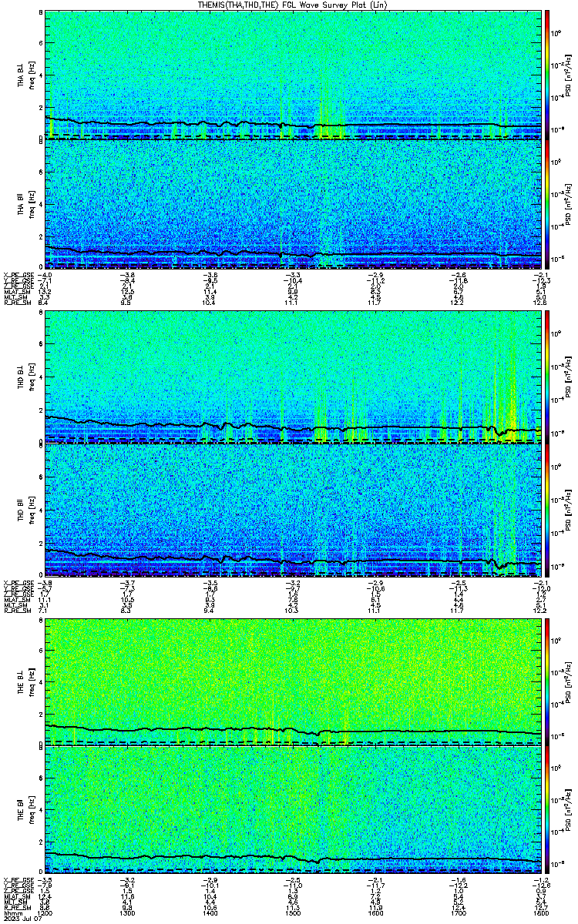
Task: Click the 1500 time tick label
Action: 293,914
